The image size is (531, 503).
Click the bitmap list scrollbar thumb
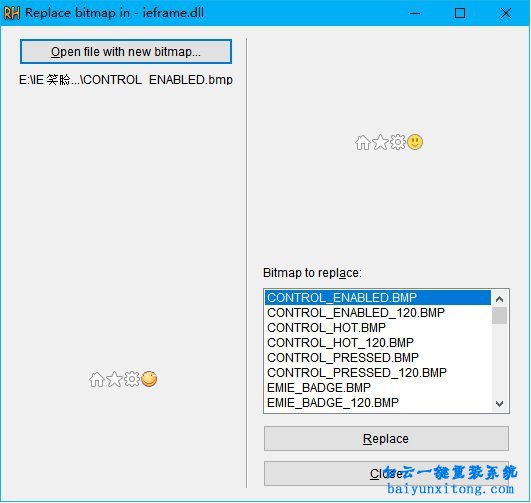pos(499,315)
